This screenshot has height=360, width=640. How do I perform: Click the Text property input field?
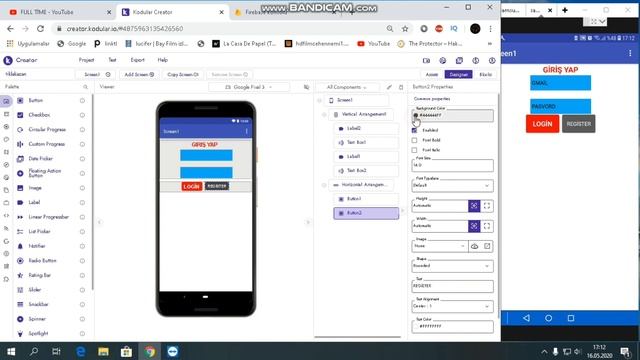point(452,286)
